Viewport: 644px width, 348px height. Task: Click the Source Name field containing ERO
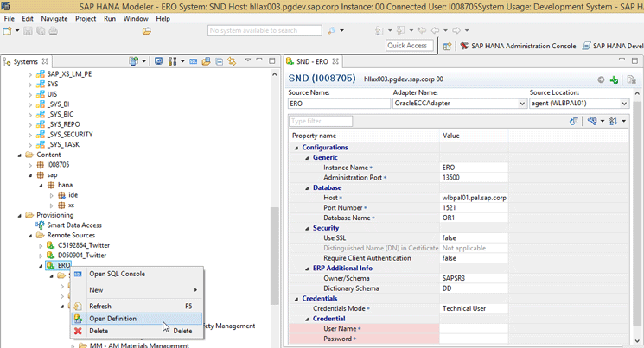point(339,104)
